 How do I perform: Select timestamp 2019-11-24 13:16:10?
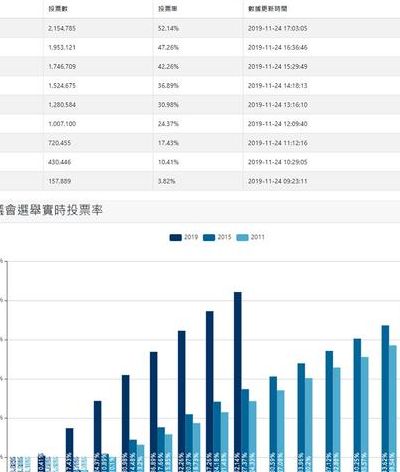[277, 105]
